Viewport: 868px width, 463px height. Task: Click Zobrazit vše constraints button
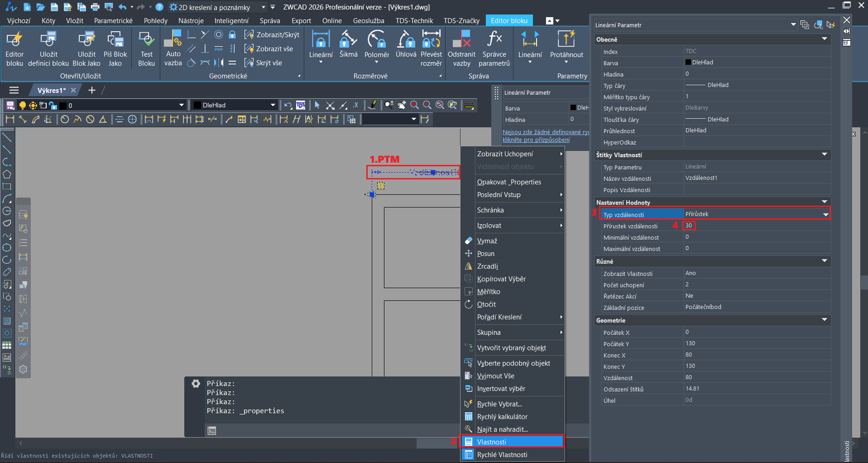269,48
